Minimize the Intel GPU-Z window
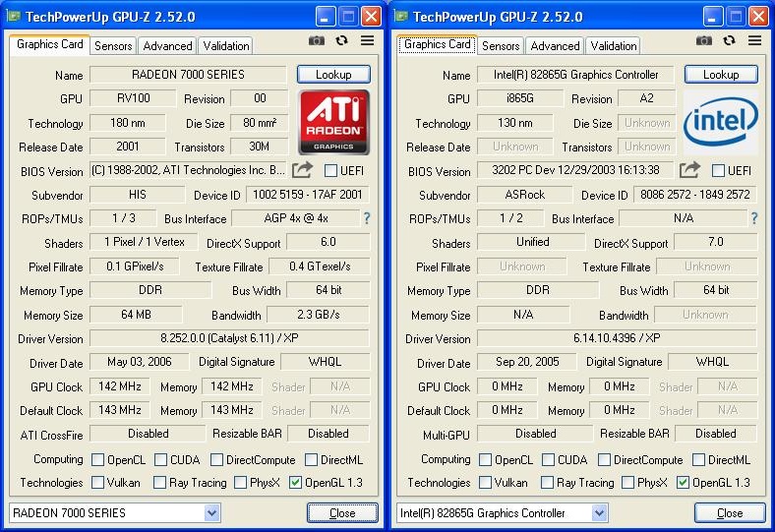Image resolution: width=775 pixels, height=532 pixels. tap(713, 17)
